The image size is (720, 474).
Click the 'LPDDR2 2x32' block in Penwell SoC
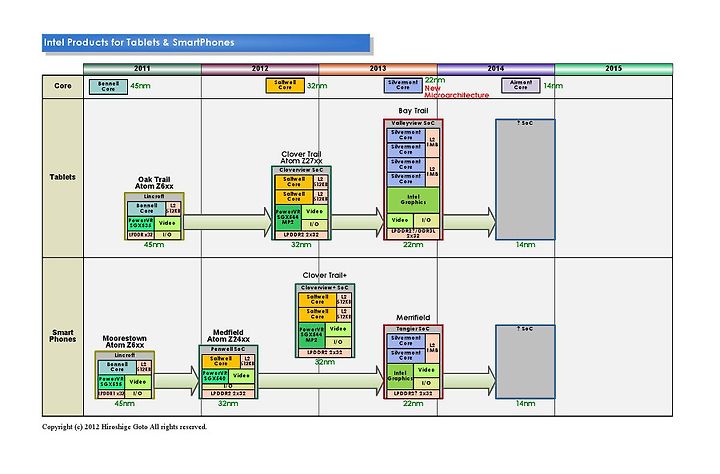pyautogui.click(x=228, y=394)
